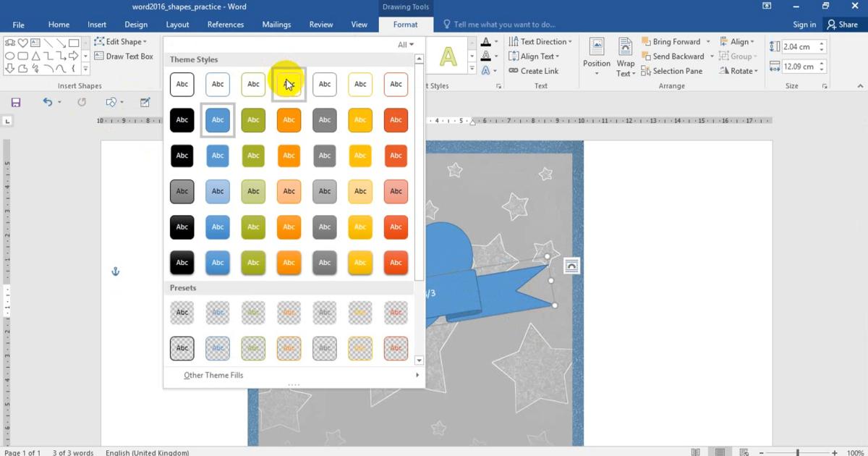This screenshot has height=456, width=868.
Task: Click the object anchor icon in left margin
Action: point(115,271)
